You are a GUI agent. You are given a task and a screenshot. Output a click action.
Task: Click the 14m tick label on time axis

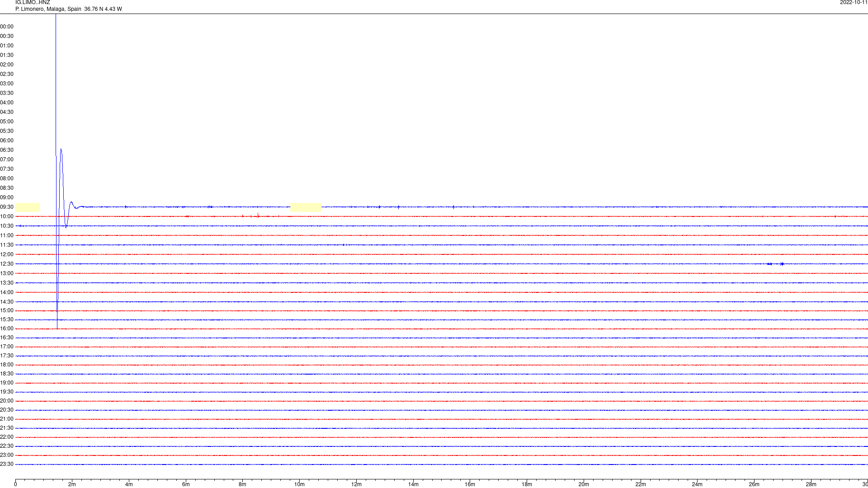[x=413, y=484]
